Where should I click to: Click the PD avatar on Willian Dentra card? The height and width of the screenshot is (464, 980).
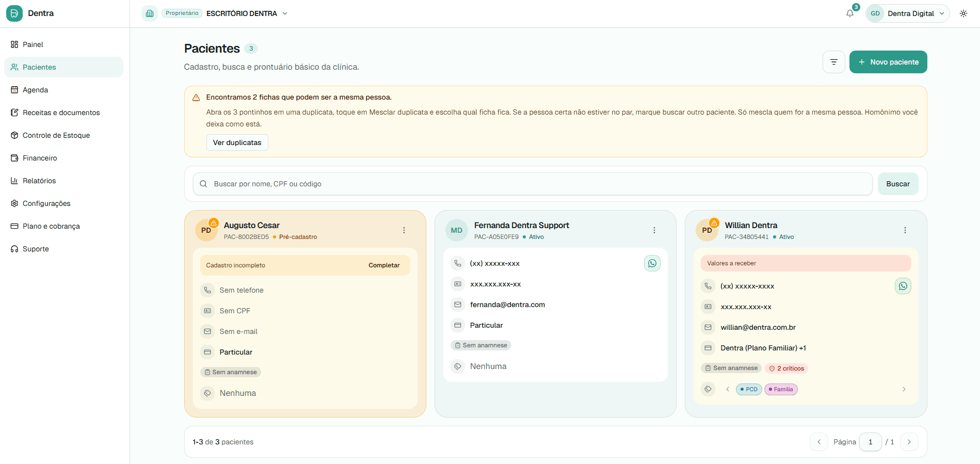tap(706, 230)
